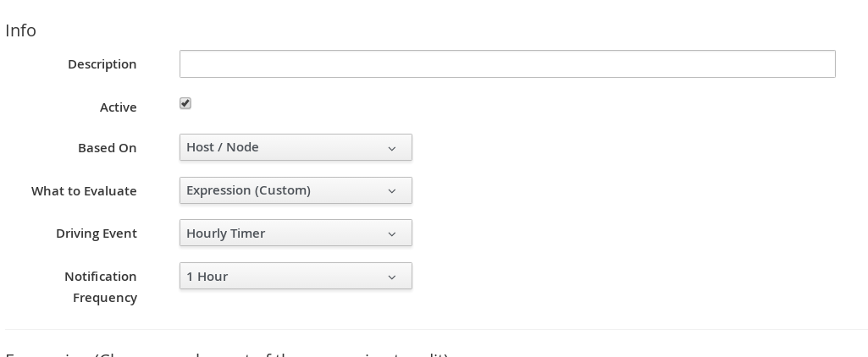Click the chevron arrow beside 1 Hour
The width and height of the screenshot is (868, 357).
click(392, 277)
